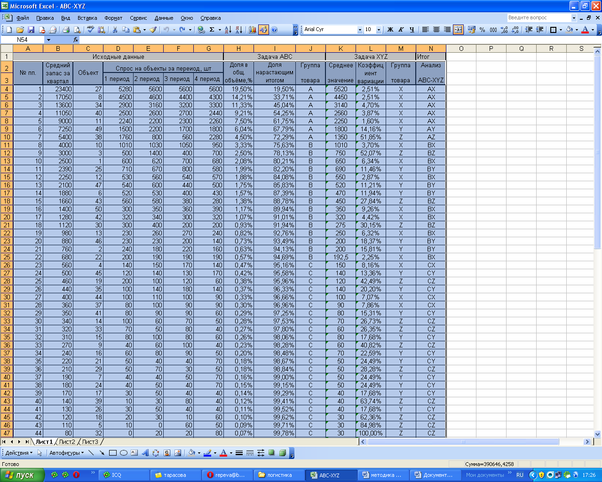Click the Save icon in the toolbar
The image size is (602, 482).
[x=29, y=30]
